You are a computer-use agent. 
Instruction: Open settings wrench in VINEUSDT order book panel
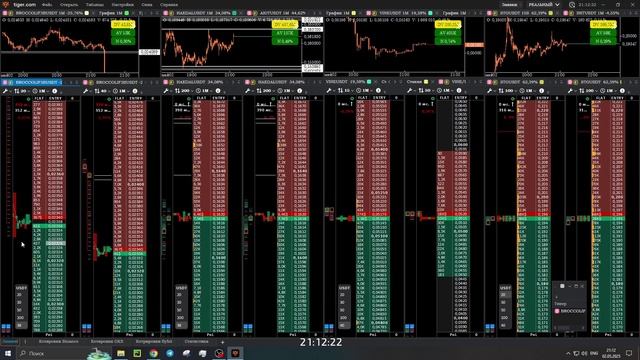(x=329, y=91)
